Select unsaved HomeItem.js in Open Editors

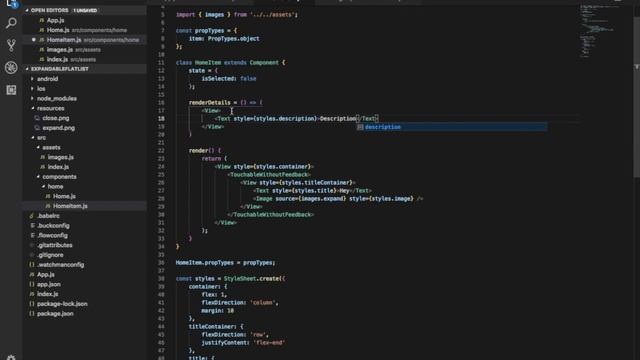click(x=84, y=40)
